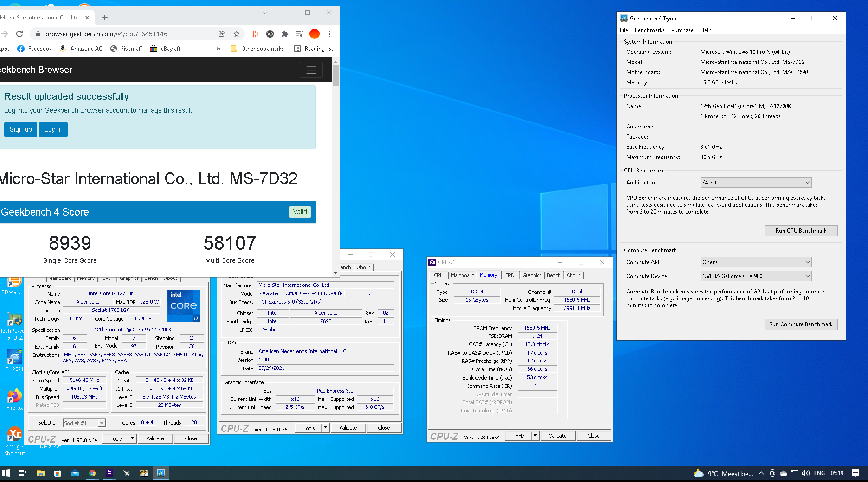The height and width of the screenshot is (482, 868).
Task: Open Tools dropdown arrow in CPU-Z Mainboard window
Action: [x=326, y=428]
